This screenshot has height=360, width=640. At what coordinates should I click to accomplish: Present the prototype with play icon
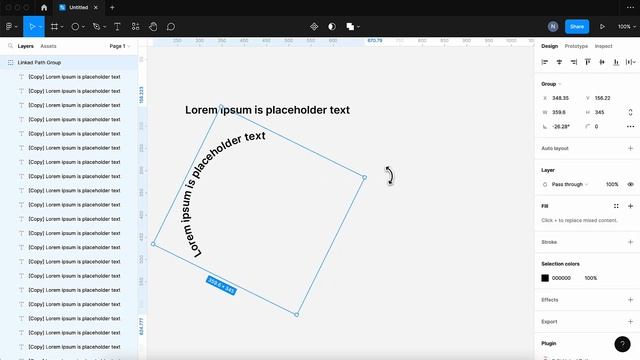602,27
